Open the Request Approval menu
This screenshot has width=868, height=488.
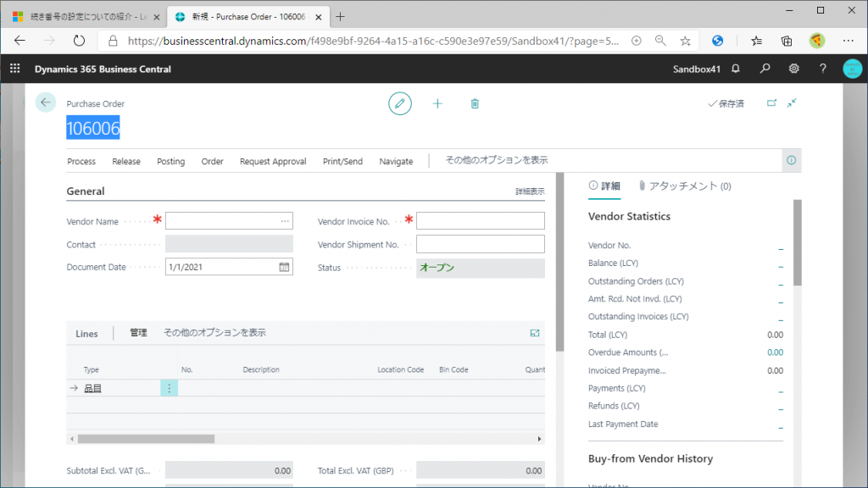tap(273, 161)
